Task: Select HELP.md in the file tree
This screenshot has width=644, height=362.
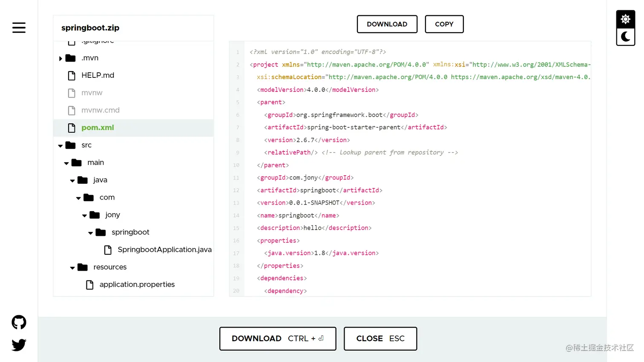Action: [x=98, y=75]
